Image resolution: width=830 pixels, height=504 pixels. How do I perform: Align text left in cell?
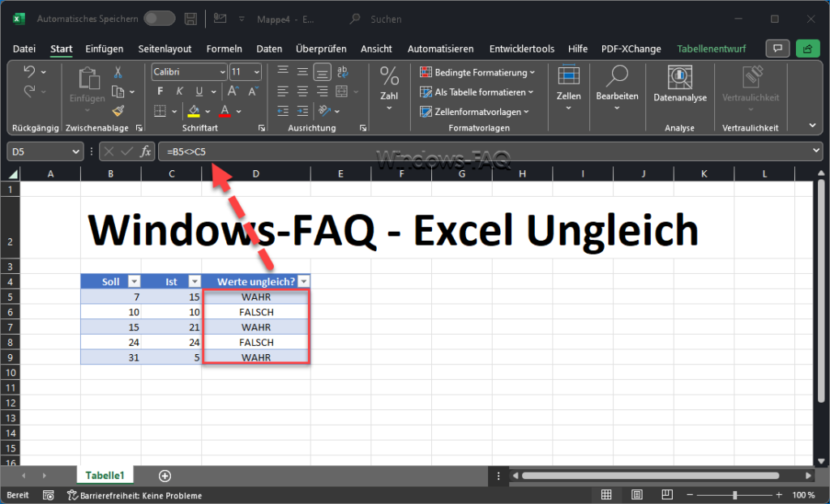[283, 92]
